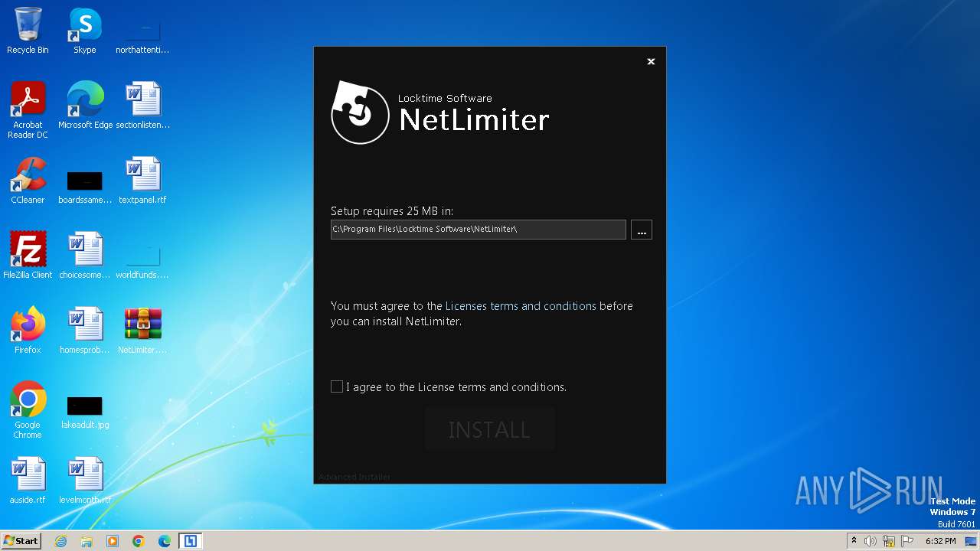Select the levelmonth.rtf document
Screen dimensions: 980x551
(x=85, y=481)
